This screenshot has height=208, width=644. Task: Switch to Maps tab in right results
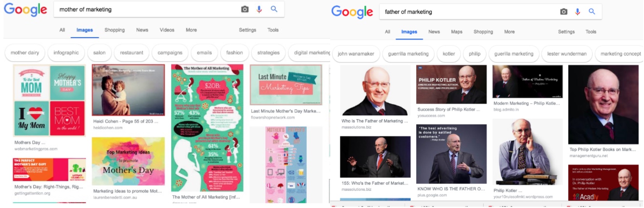pos(457,32)
